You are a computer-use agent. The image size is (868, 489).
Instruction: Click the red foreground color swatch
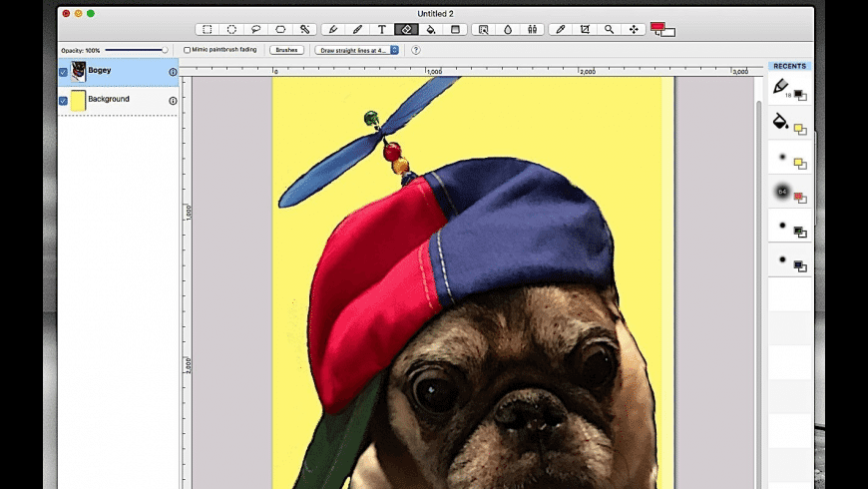coord(657,28)
